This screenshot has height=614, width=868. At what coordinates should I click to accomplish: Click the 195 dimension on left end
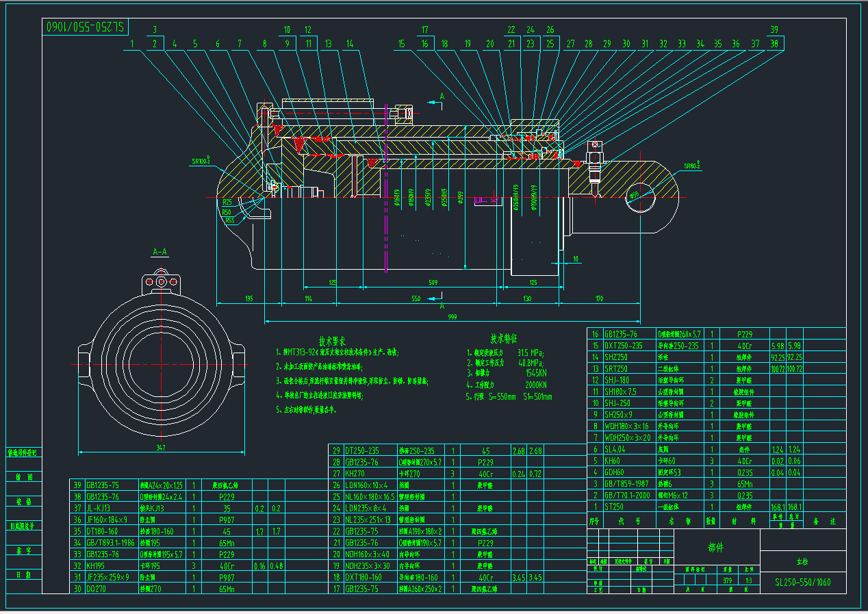coord(248,298)
